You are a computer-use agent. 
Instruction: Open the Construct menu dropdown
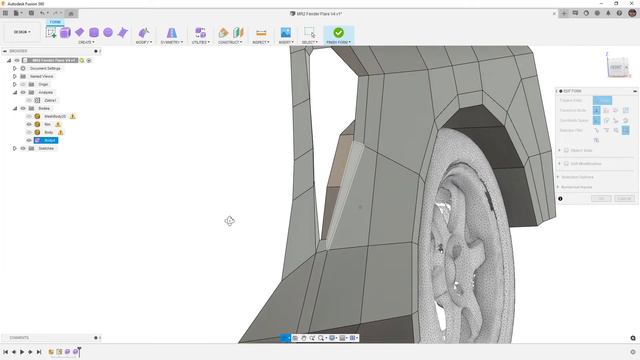[230, 42]
